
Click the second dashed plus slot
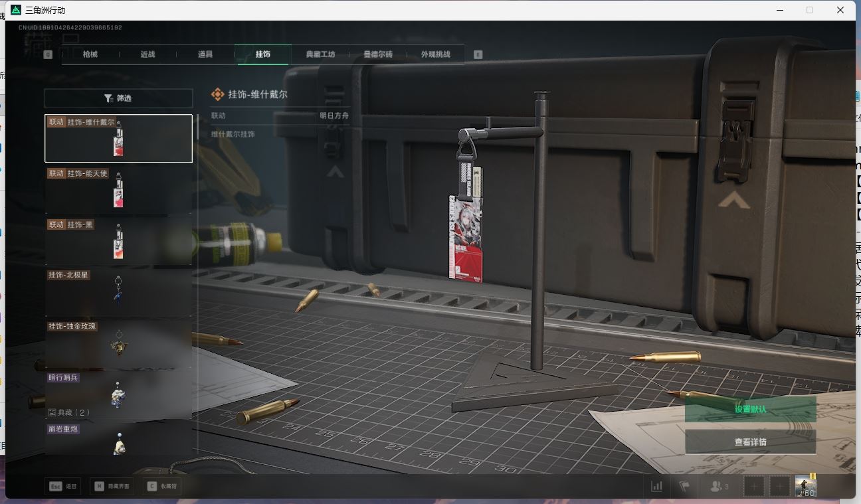778,486
